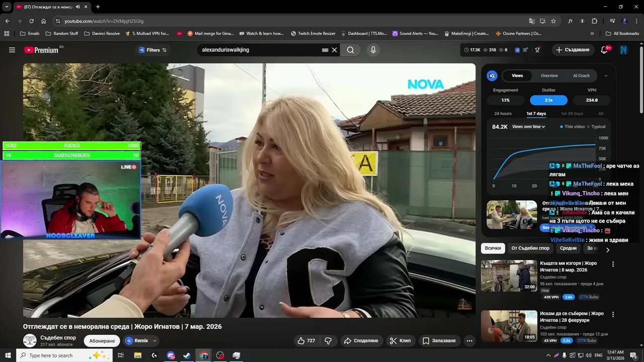Open vidIQ list icon in stats bar

[525, 50]
